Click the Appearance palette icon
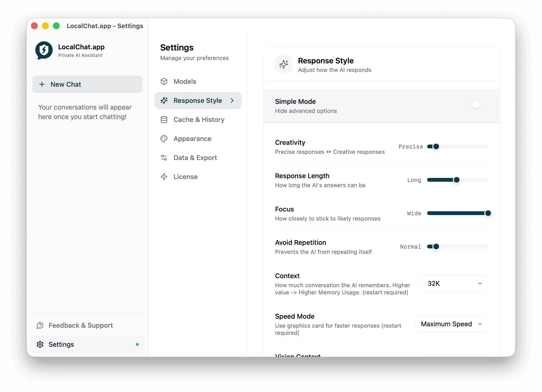This screenshot has height=392, width=542. click(x=164, y=139)
